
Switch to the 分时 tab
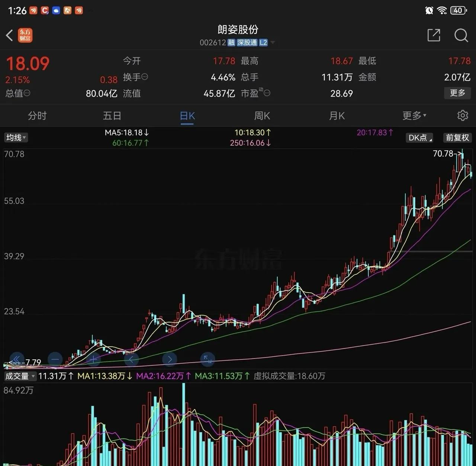tap(37, 116)
